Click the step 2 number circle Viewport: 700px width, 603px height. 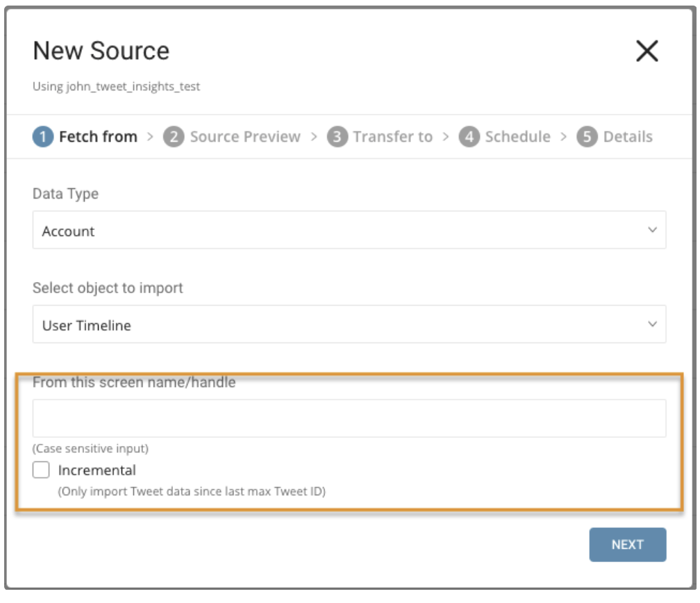click(171, 137)
